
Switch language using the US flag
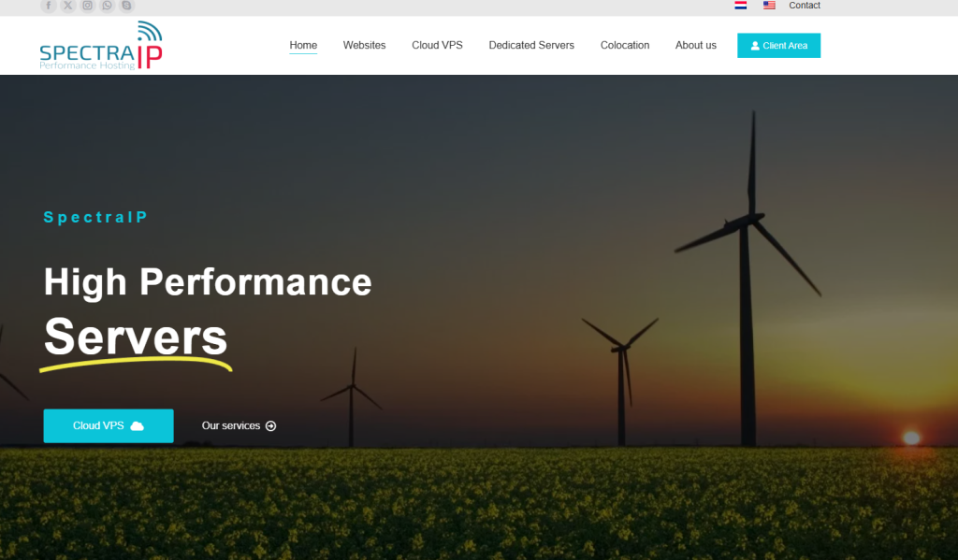(x=769, y=6)
